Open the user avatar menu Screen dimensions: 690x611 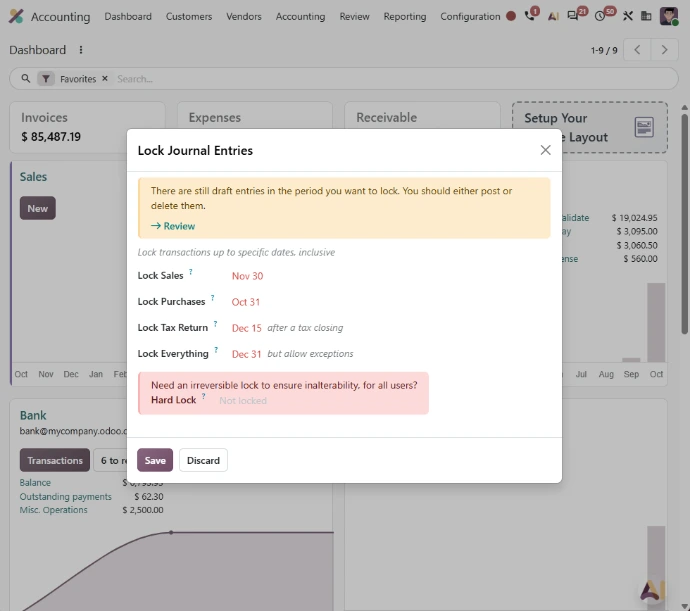click(x=668, y=16)
